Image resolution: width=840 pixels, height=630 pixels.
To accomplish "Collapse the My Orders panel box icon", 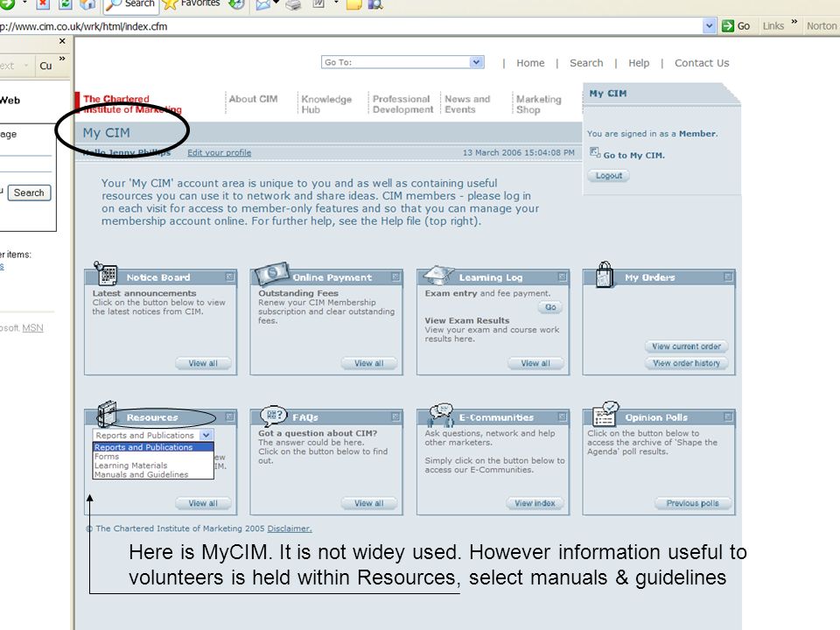I will point(729,277).
